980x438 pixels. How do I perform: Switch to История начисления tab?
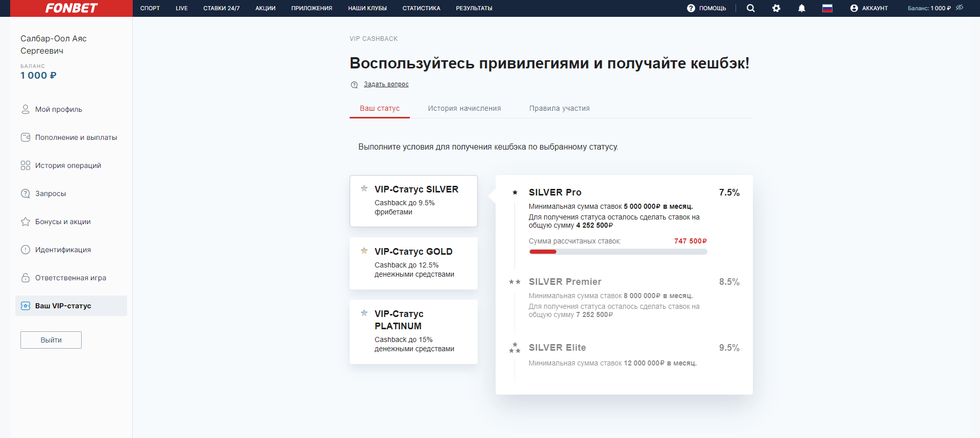coord(464,108)
